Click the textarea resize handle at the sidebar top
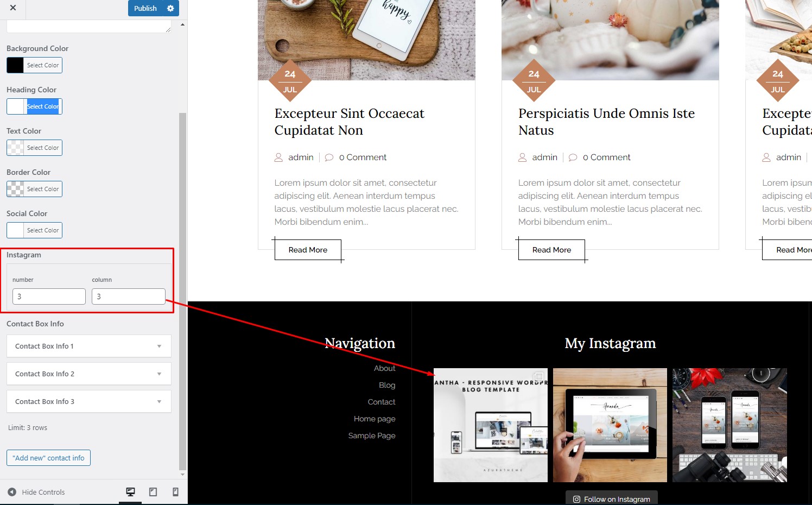The width and height of the screenshot is (812, 505). coord(168,29)
